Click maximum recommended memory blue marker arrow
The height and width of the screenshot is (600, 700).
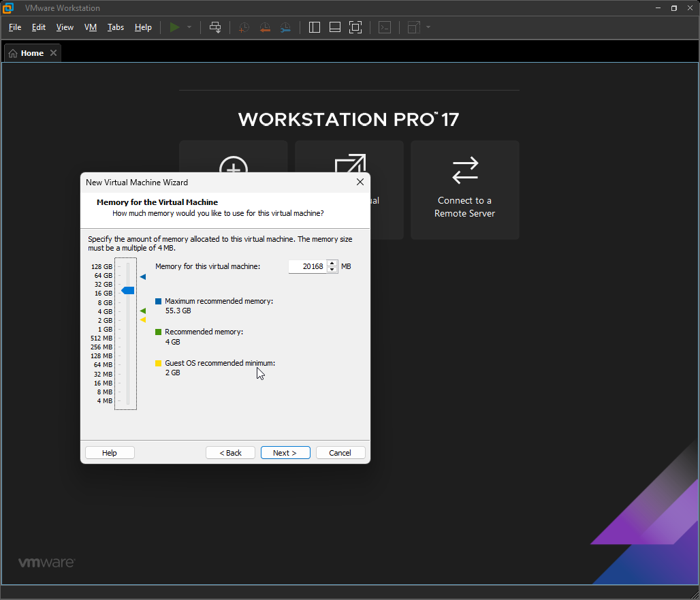click(x=143, y=277)
